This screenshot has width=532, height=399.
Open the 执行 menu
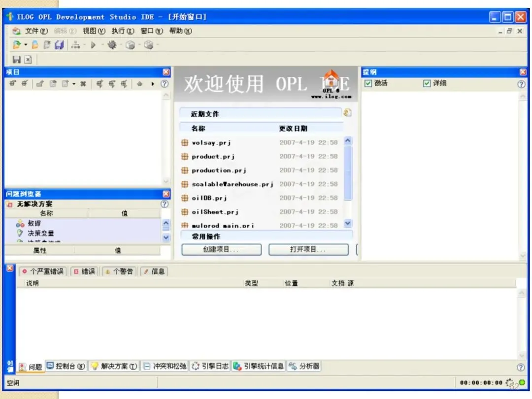pos(123,31)
